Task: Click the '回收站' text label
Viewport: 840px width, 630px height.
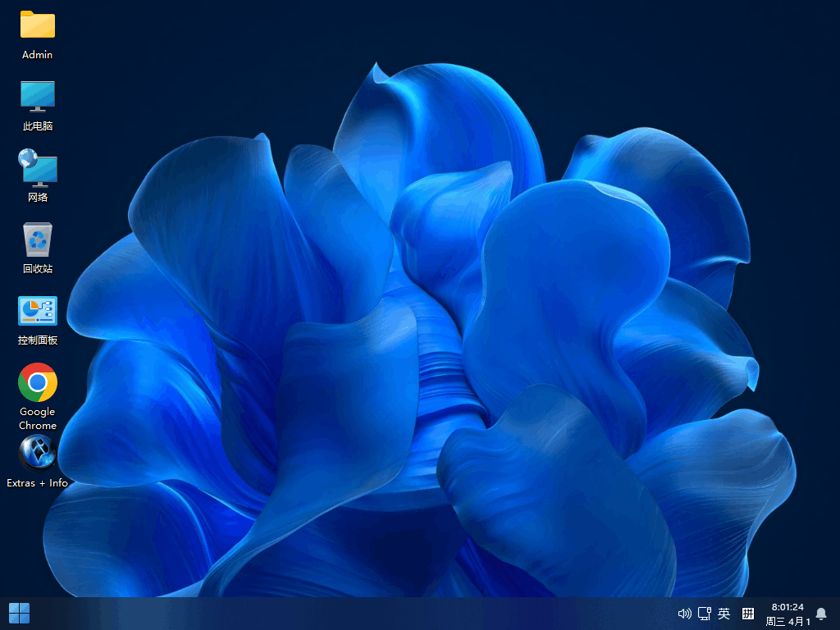Action: tap(38, 269)
